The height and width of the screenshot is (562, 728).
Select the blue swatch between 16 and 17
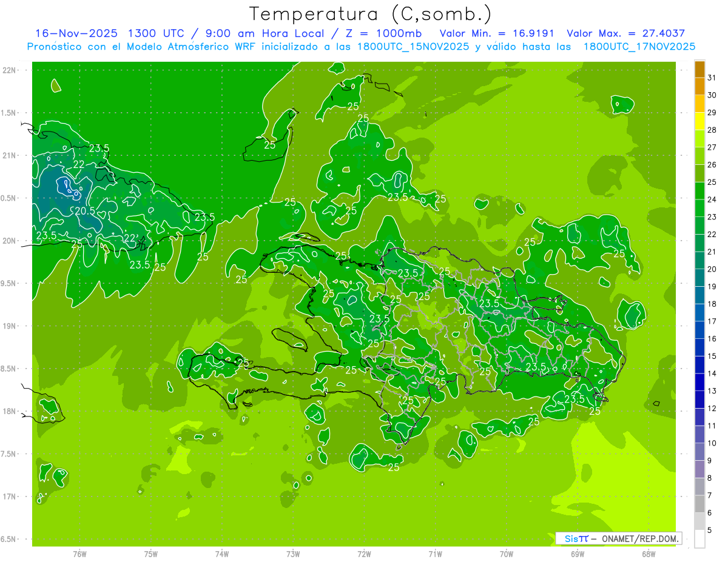coord(699,329)
